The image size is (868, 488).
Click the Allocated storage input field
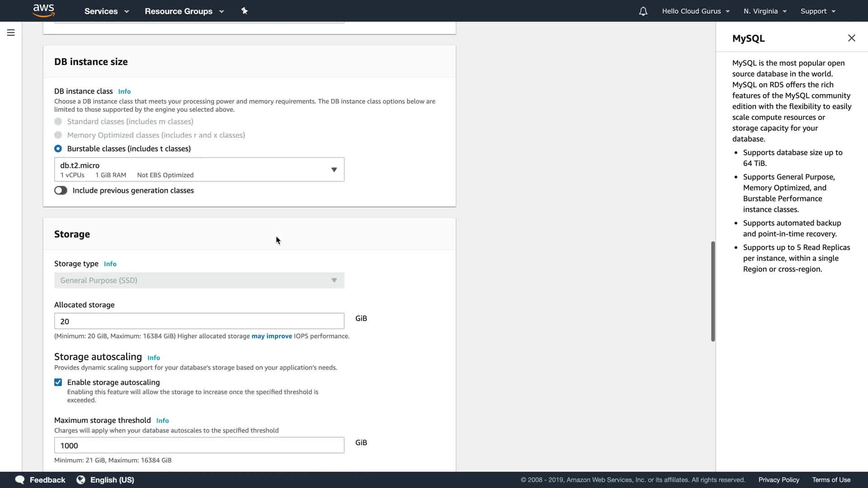[x=199, y=321]
